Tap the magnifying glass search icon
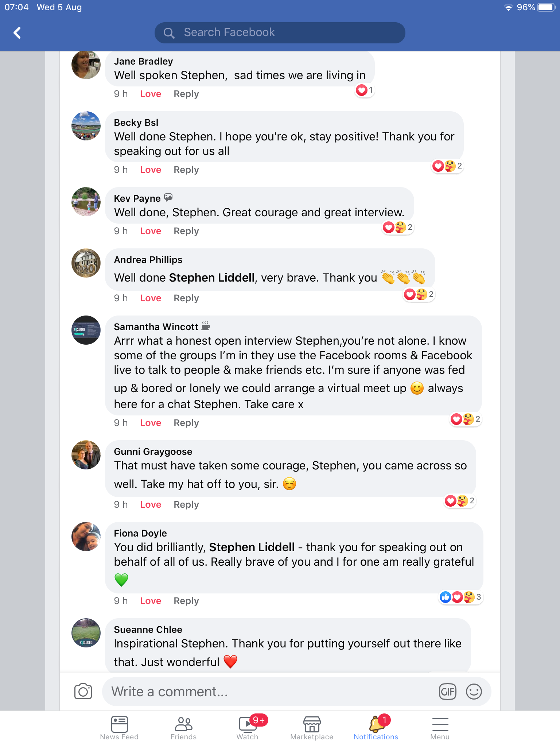Image resolution: width=560 pixels, height=747 pixels. (169, 33)
